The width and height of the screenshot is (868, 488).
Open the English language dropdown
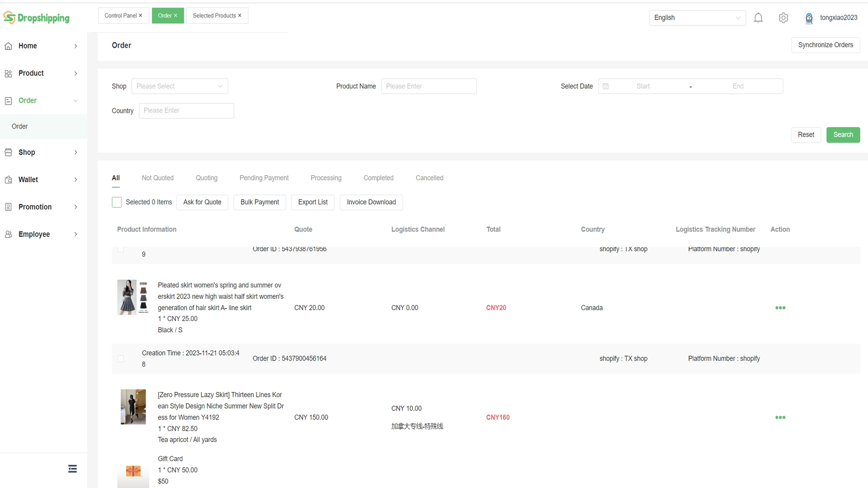click(x=697, y=17)
